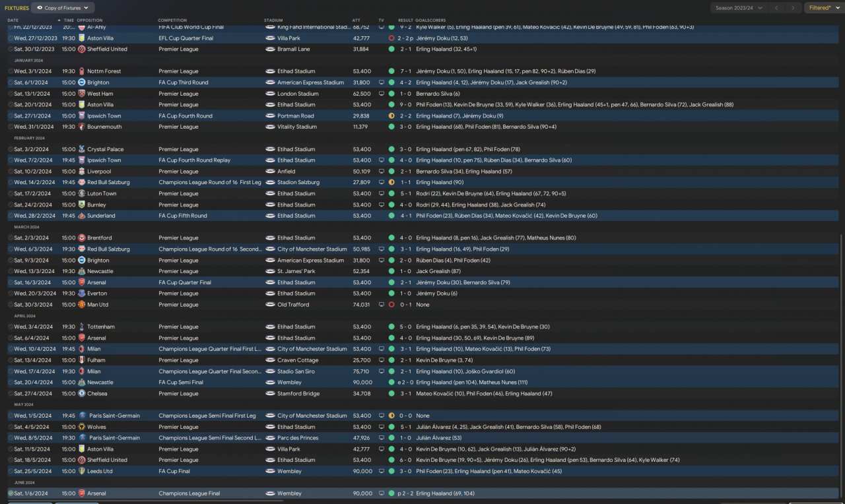This screenshot has height=504, width=845.
Task: Open the Season 2023/24 selector
Action: point(739,8)
